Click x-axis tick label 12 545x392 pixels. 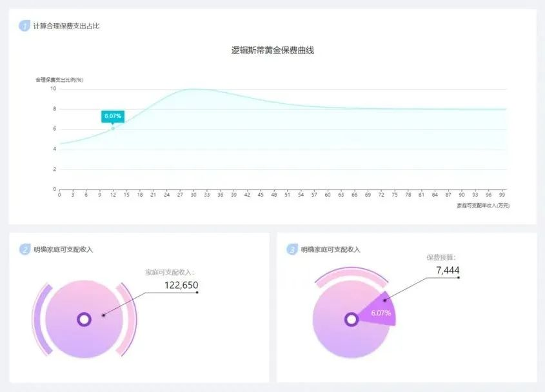click(x=113, y=195)
